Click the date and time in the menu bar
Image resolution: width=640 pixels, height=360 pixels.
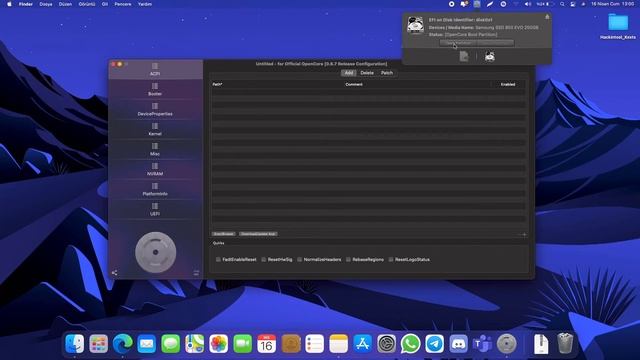(613, 4)
